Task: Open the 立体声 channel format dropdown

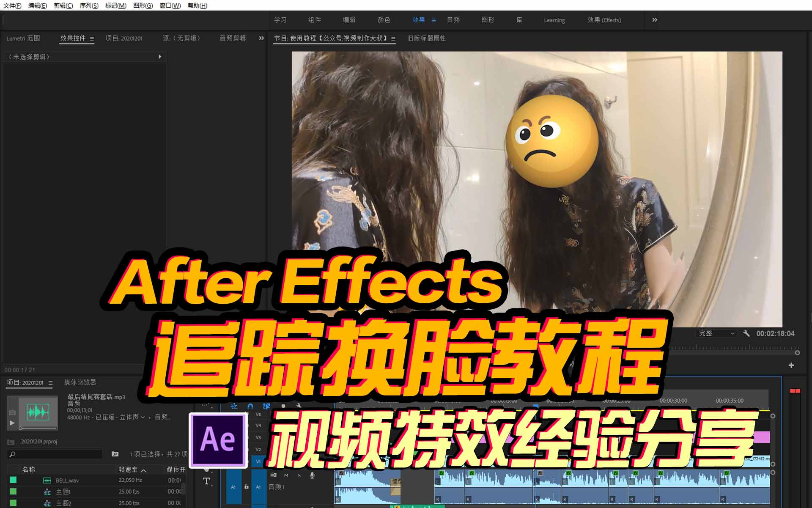Action: click(x=132, y=417)
